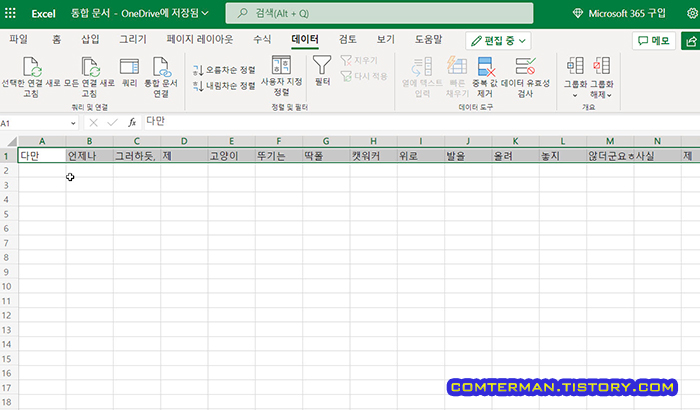Switch to the 그리기 tab
The width and height of the screenshot is (700, 410).
click(x=133, y=39)
